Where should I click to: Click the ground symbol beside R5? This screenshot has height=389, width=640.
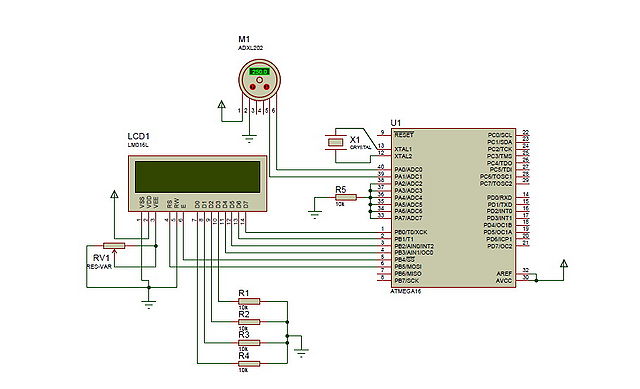click(315, 215)
